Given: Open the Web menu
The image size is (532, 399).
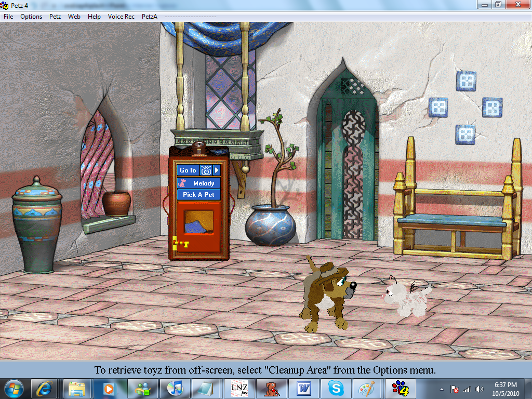Looking at the screenshot, I should 74,17.
